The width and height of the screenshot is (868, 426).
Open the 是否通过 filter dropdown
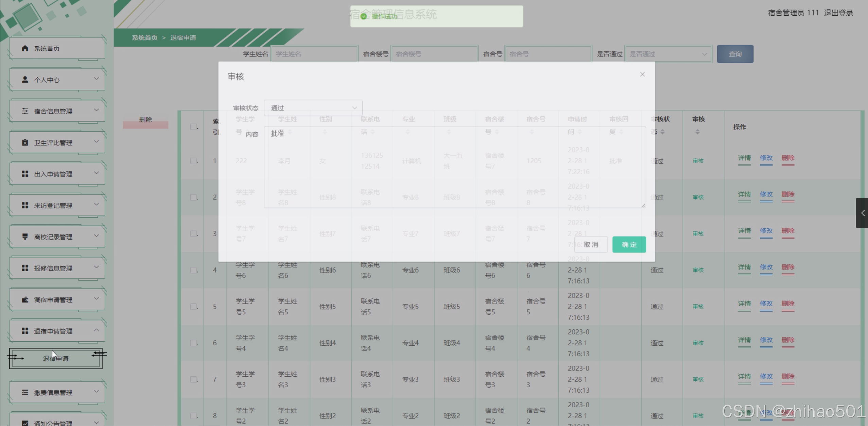[x=668, y=54]
